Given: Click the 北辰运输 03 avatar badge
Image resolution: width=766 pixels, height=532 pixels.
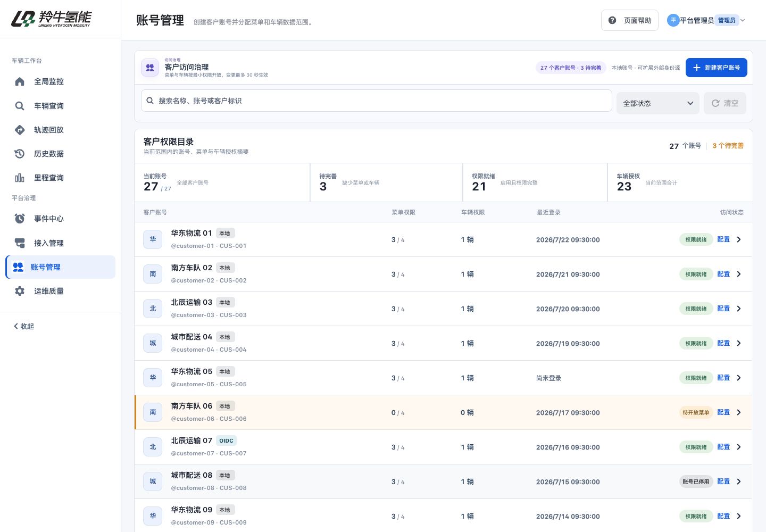Looking at the screenshot, I should click(153, 309).
